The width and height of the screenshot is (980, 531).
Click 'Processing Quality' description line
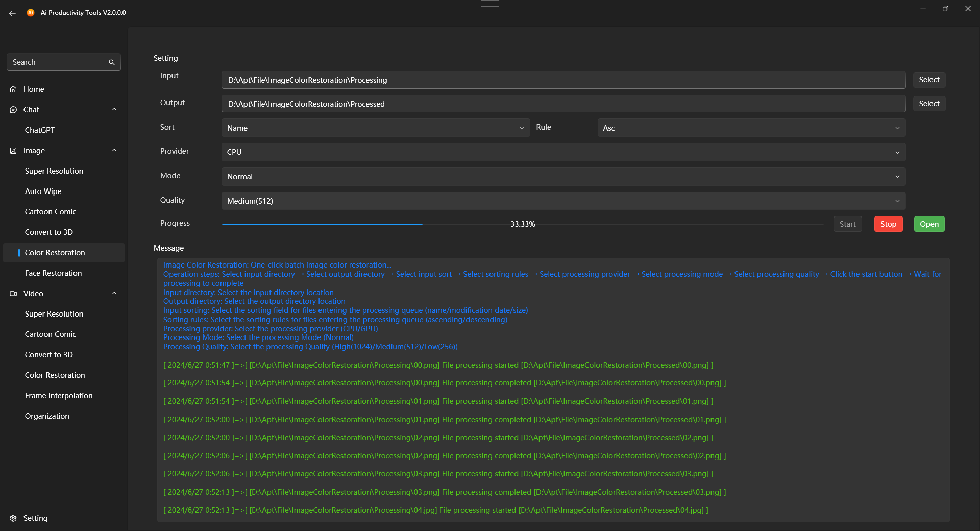click(x=310, y=347)
